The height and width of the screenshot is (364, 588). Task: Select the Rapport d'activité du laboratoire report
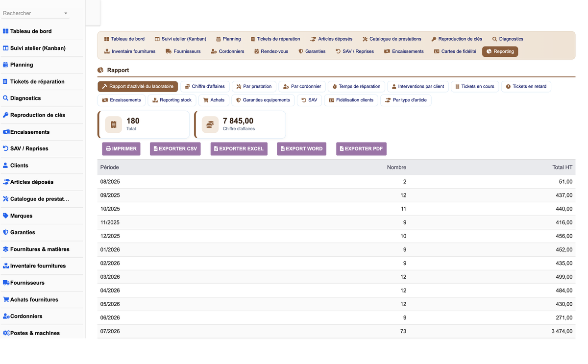point(138,87)
